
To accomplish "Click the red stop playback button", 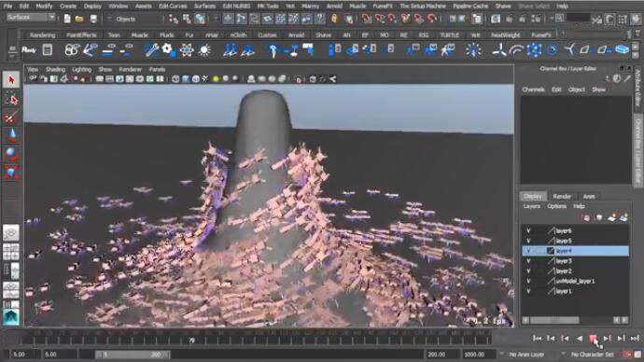I will (593, 338).
